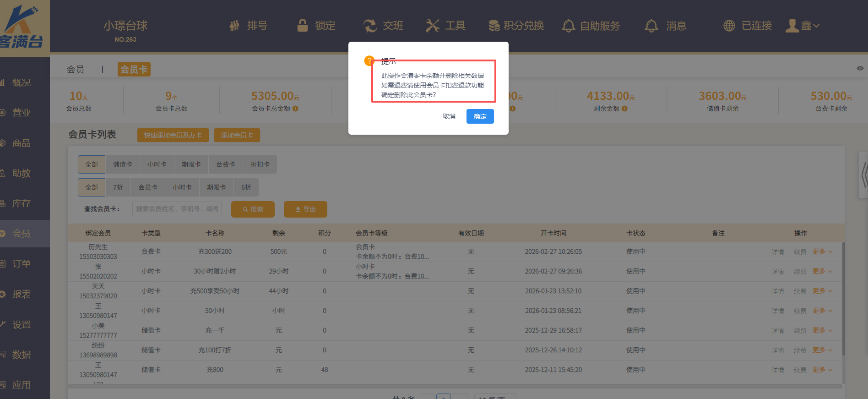This screenshot has height=399, width=868.
Task: Cancel the dialog with 取消
Action: (x=449, y=116)
